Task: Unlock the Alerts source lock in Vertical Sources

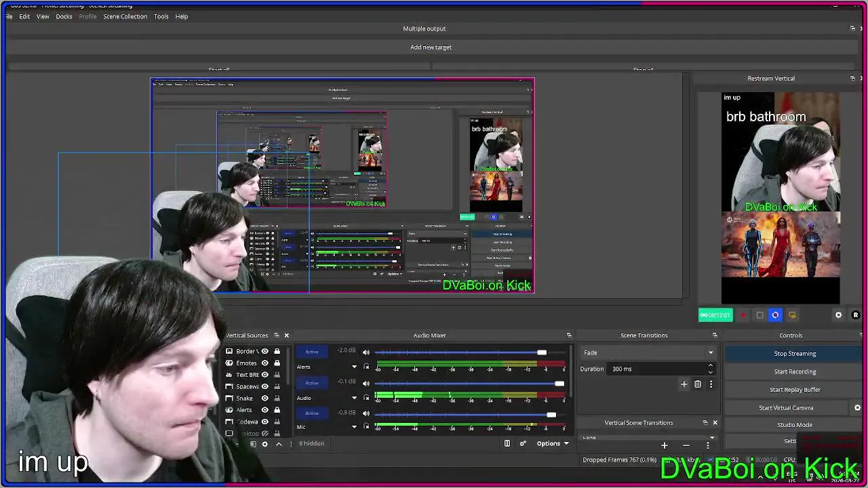Action: pos(277,409)
